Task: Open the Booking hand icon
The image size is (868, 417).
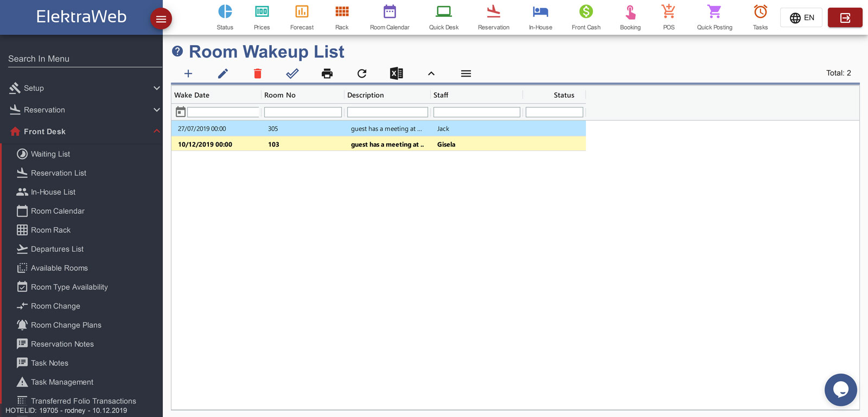Action: [x=630, y=11]
